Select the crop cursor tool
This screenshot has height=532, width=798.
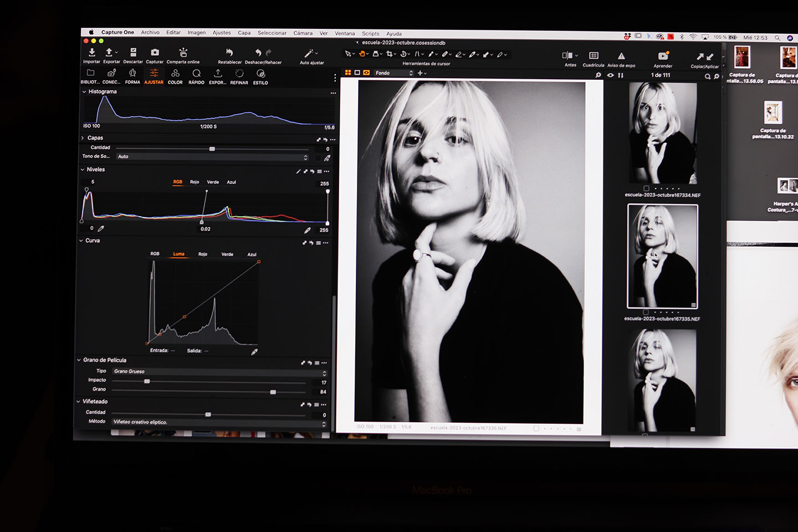point(390,54)
